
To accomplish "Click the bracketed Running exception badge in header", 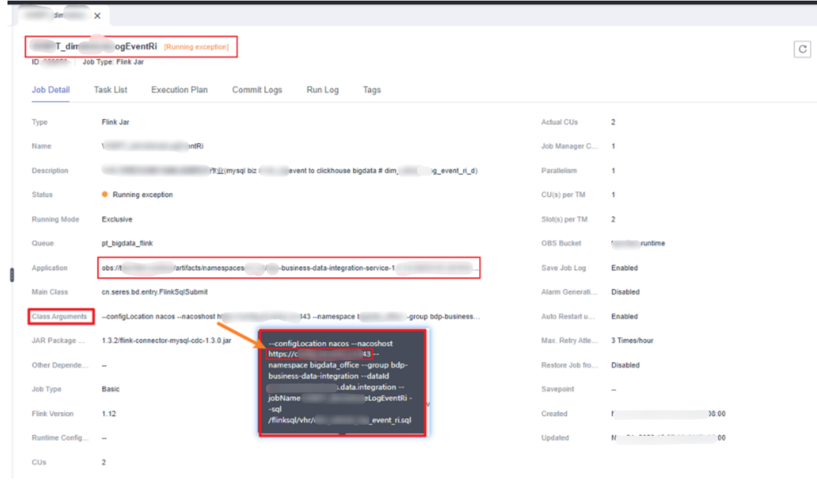I will click(x=196, y=47).
